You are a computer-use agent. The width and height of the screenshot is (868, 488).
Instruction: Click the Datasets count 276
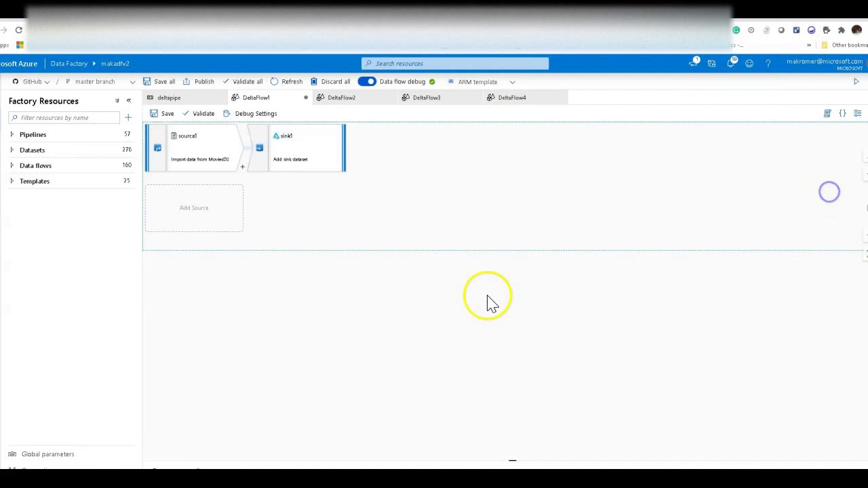(127, 150)
